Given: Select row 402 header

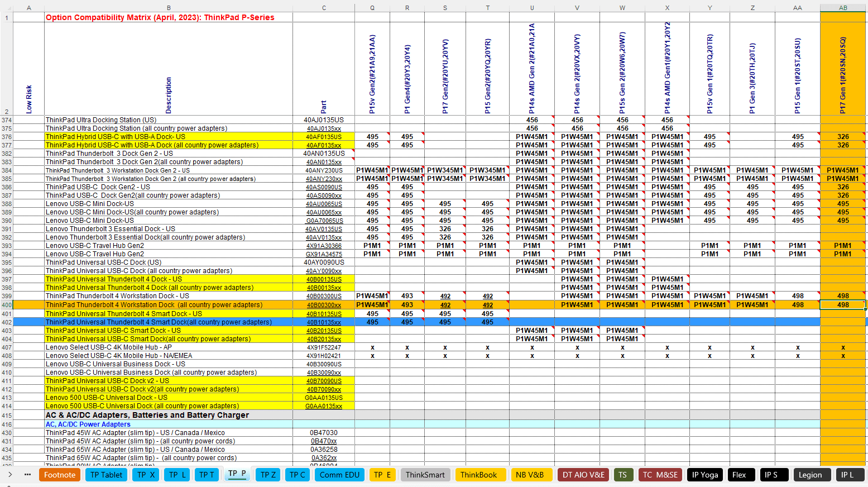Looking at the screenshot, I should click(x=7, y=322).
